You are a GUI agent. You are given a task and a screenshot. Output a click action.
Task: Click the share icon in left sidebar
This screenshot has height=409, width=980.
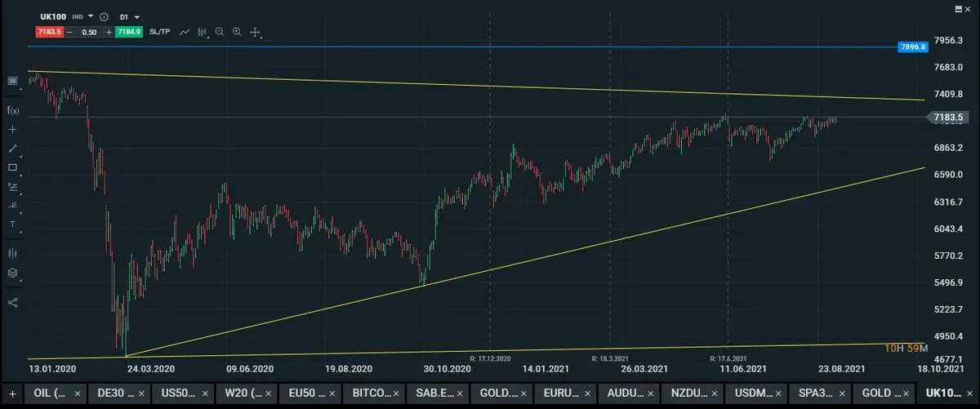[12, 302]
